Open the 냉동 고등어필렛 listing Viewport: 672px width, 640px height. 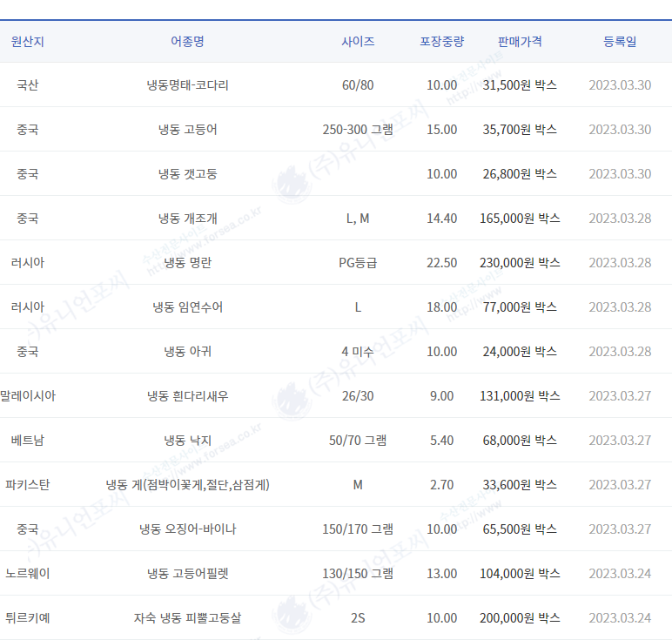pyautogui.click(x=187, y=574)
